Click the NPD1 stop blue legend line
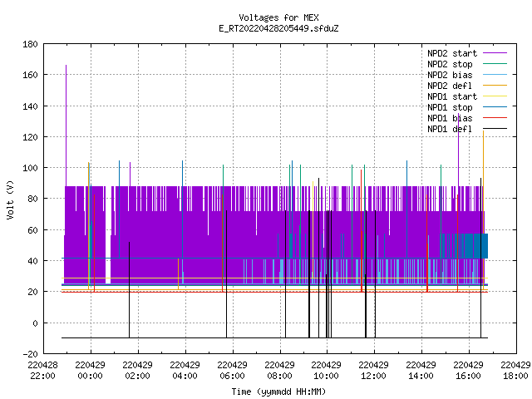Screen dimensions: 532x399 [x=495, y=107]
